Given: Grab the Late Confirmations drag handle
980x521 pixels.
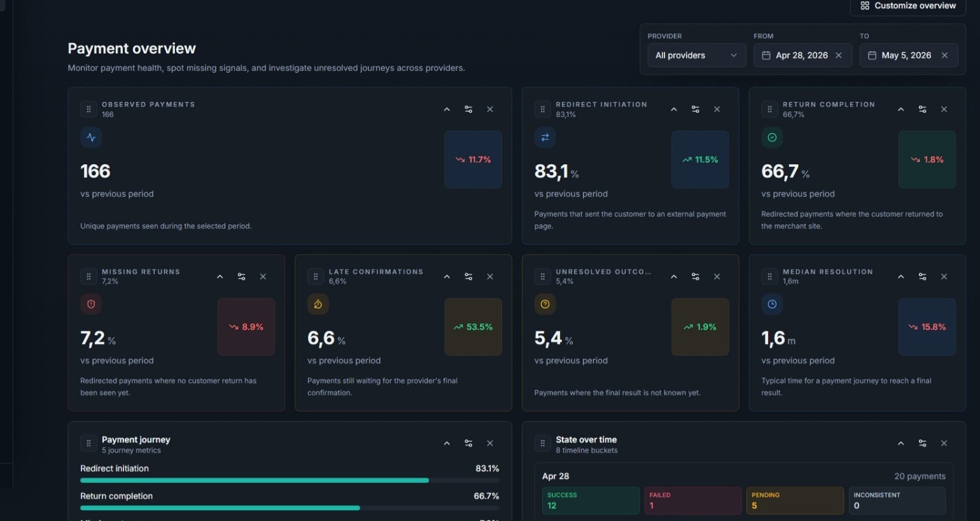Looking at the screenshot, I should coord(316,276).
